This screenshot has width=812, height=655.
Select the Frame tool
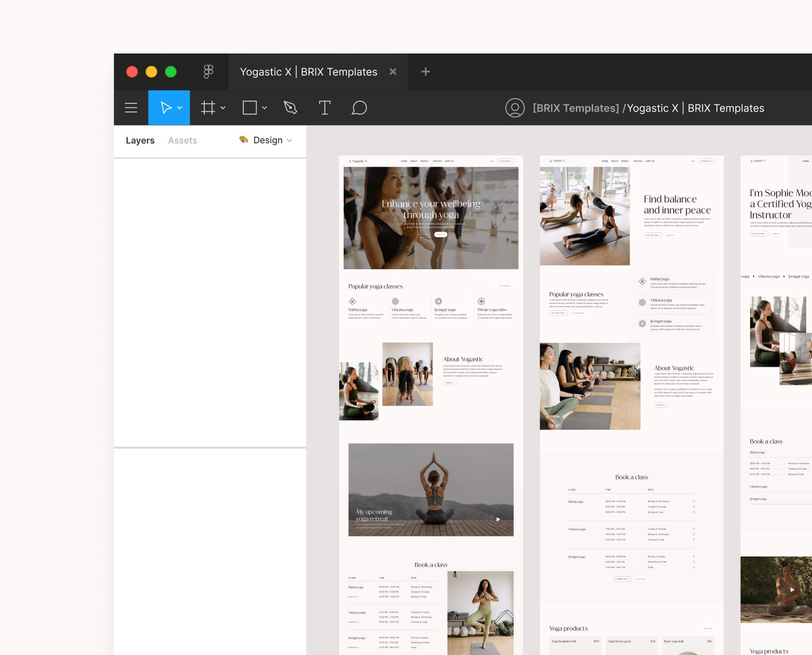tap(208, 107)
